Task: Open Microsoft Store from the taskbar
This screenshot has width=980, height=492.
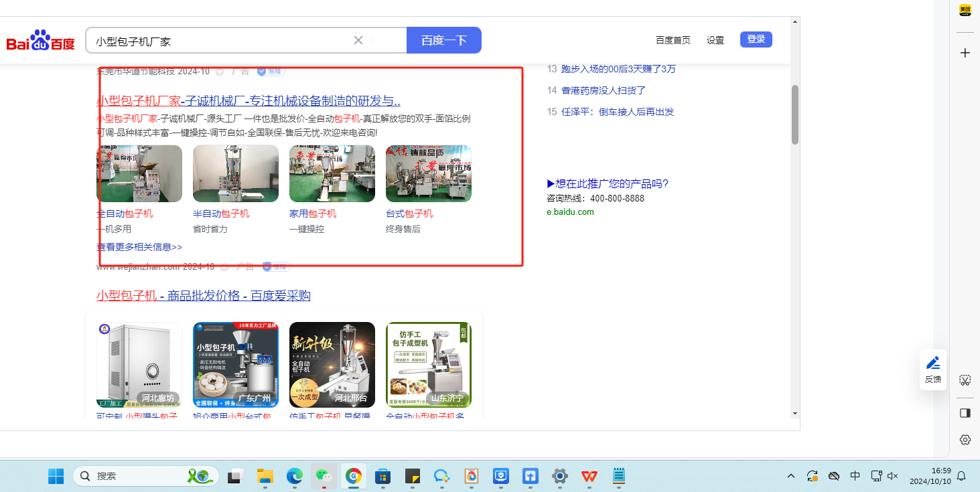Action: coord(383,476)
